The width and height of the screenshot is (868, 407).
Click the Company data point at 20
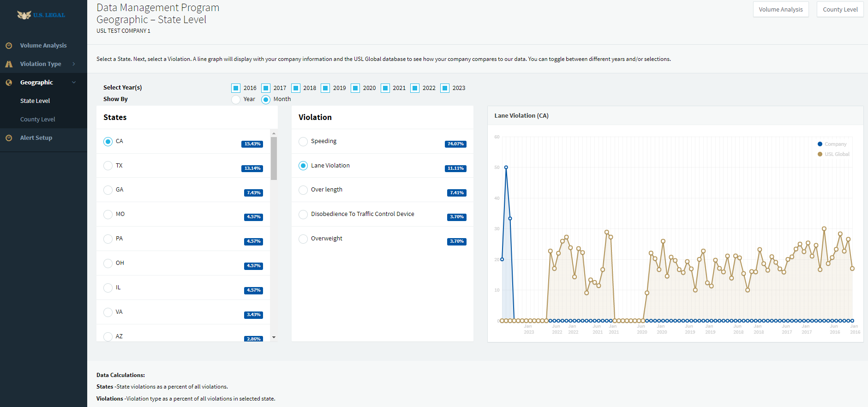(502, 259)
